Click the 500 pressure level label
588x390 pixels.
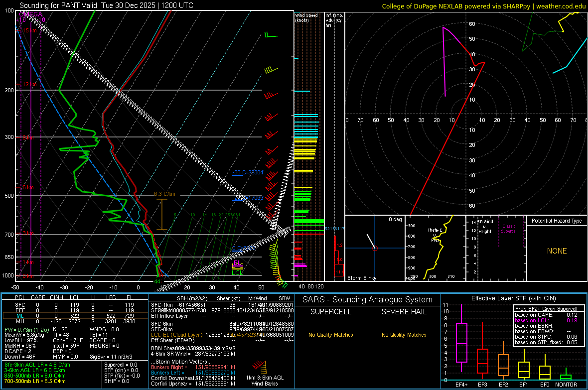[9, 196]
